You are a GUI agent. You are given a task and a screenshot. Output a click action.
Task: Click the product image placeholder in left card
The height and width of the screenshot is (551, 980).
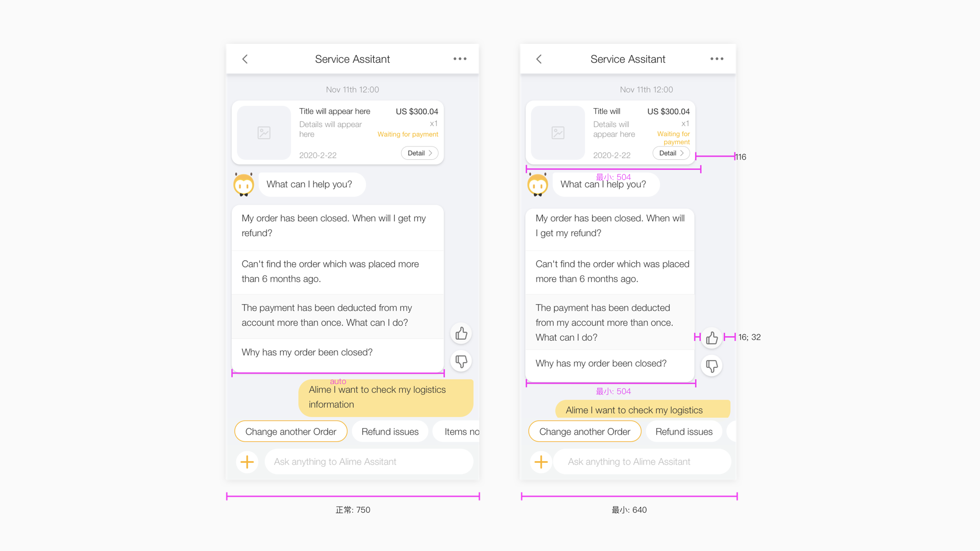coord(264,133)
